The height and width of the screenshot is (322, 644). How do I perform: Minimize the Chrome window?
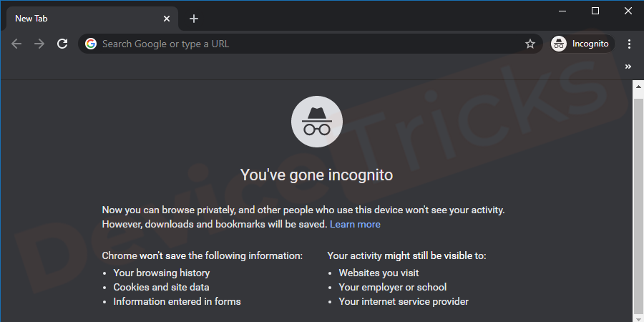click(x=562, y=11)
